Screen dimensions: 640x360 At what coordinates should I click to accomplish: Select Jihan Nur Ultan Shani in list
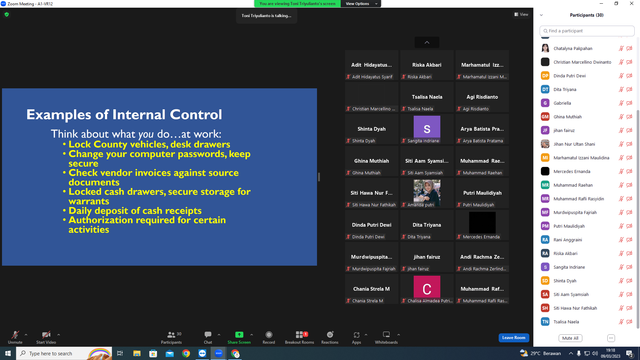click(x=587, y=144)
